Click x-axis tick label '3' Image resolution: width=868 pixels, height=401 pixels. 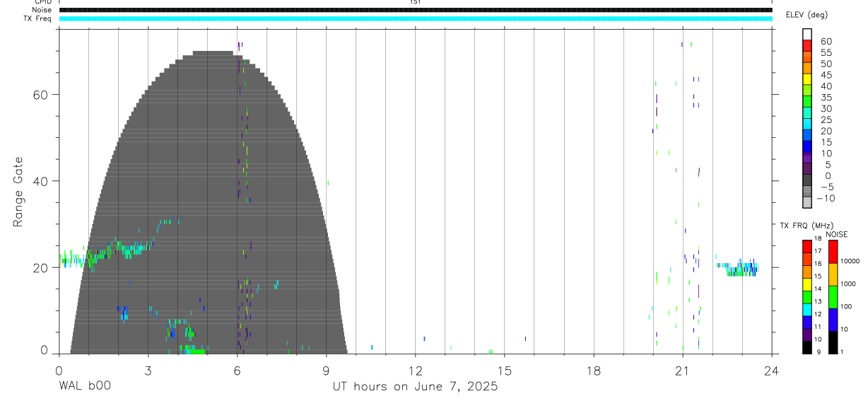click(x=148, y=370)
